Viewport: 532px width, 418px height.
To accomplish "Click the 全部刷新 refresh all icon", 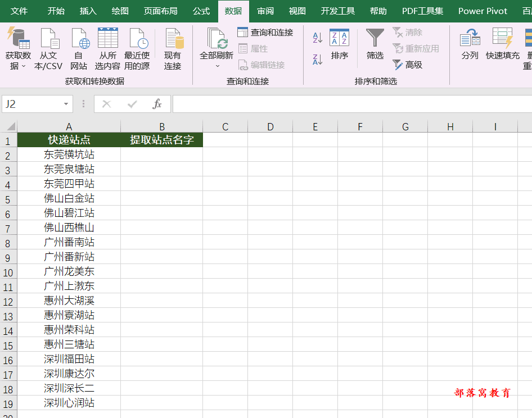I will 217,38.
